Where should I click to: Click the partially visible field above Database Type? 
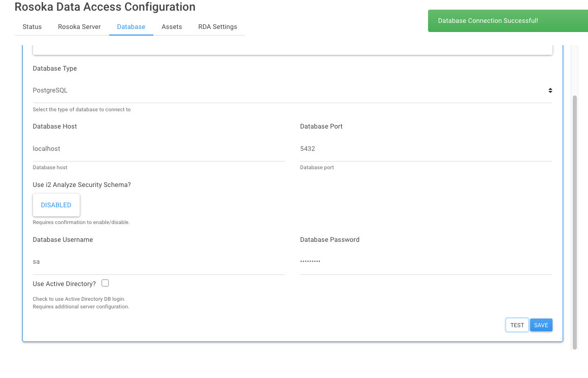point(292,49)
